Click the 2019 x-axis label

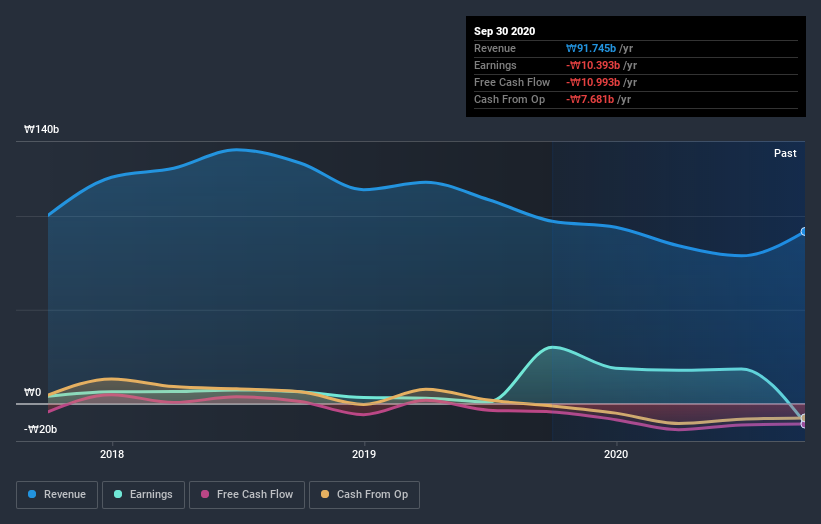364,454
